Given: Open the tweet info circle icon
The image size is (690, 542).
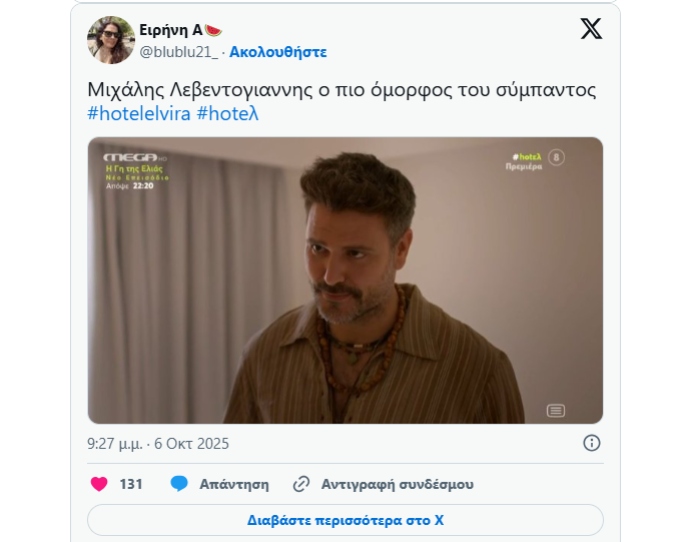Looking at the screenshot, I should point(591,443).
